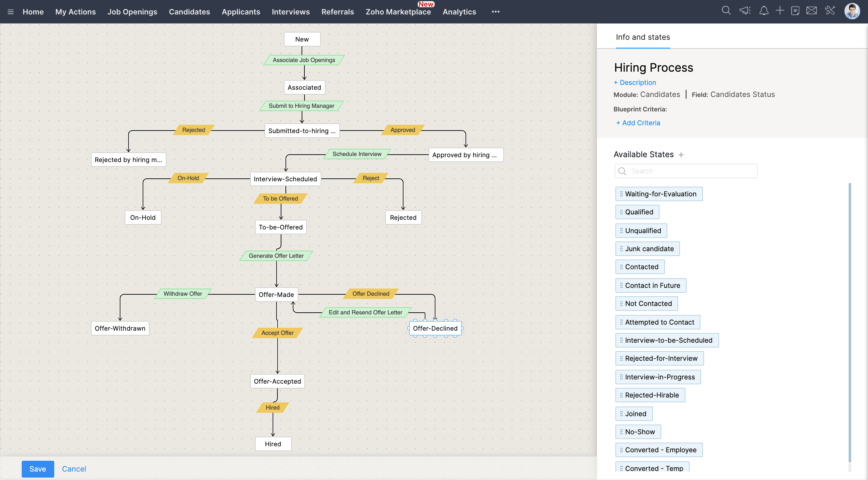
Task: Click the hamburger menu icon
Action: pos(11,12)
